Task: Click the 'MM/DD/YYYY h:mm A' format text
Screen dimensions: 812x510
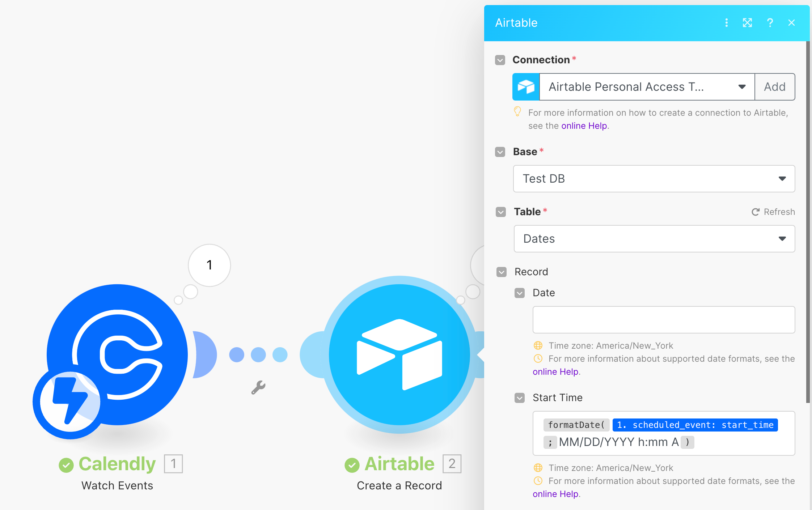Action: click(x=619, y=442)
